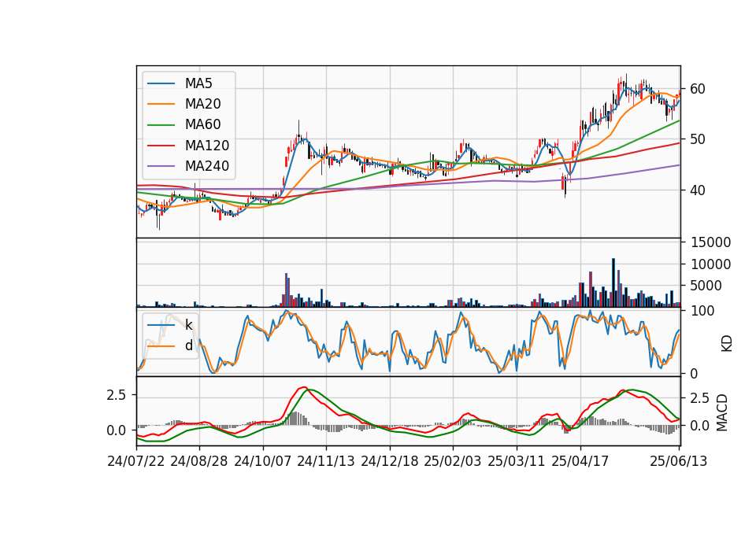Viewport: 756px width, 543px height.
Task: Click the green MA60 legend line sample
Action: (161, 125)
